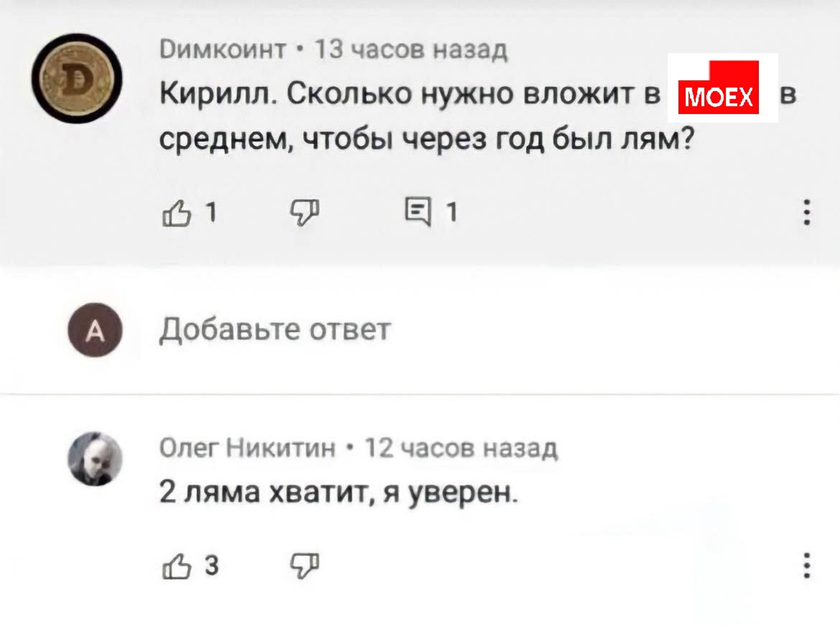Click the red MOEX logo

pos(722,88)
